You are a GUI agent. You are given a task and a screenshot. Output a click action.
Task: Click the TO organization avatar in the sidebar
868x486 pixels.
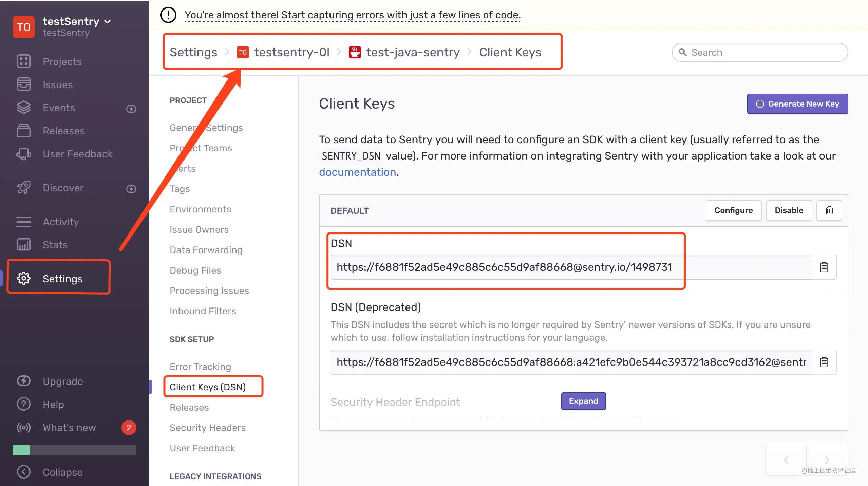pos(24,27)
